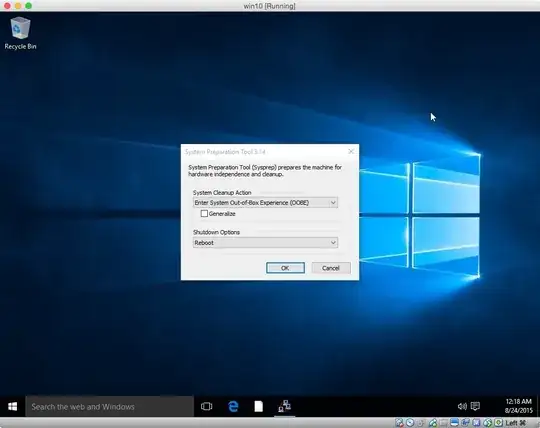Open the taskbar clock and date

(x=518, y=406)
